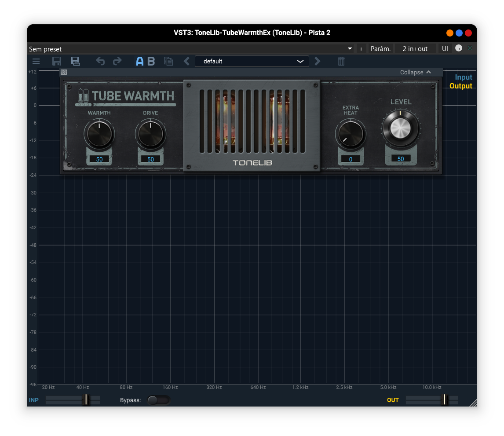Image resolution: width=504 pixels, height=436 pixels.
Task: Show the Input meter curve
Action: (463, 77)
